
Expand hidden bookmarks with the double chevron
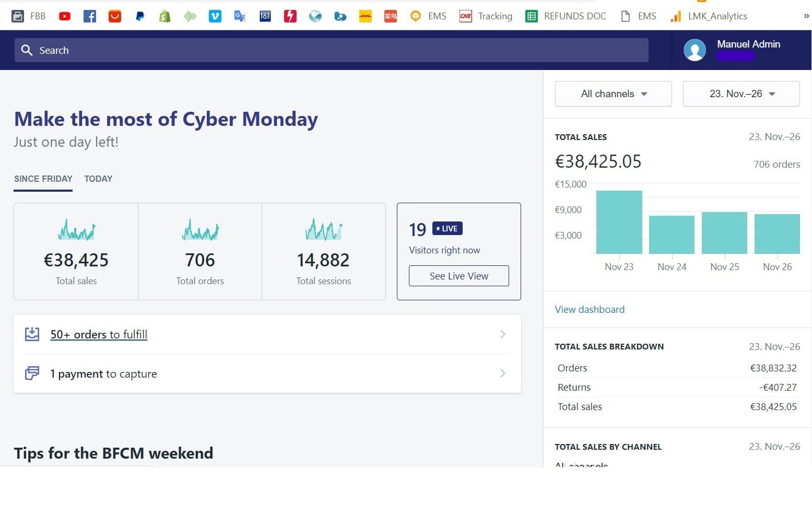pos(806,16)
